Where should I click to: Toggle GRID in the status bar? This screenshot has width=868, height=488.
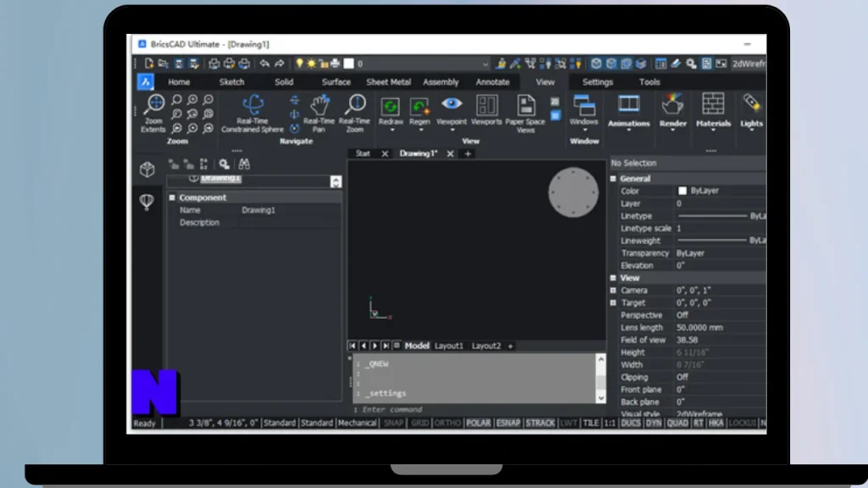(420, 424)
